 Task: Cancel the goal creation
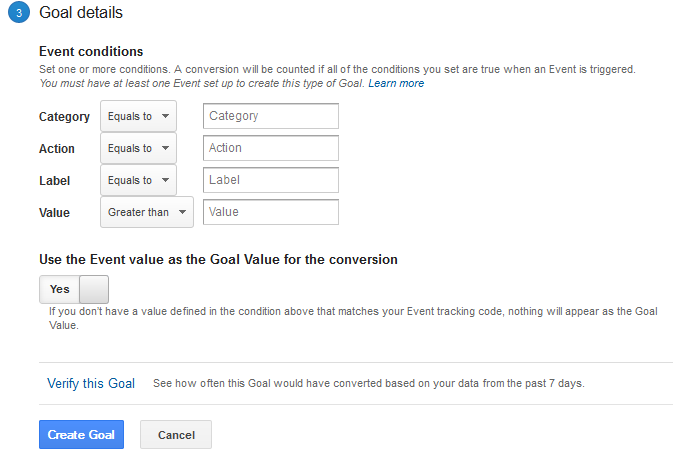(x=176, y=434)
